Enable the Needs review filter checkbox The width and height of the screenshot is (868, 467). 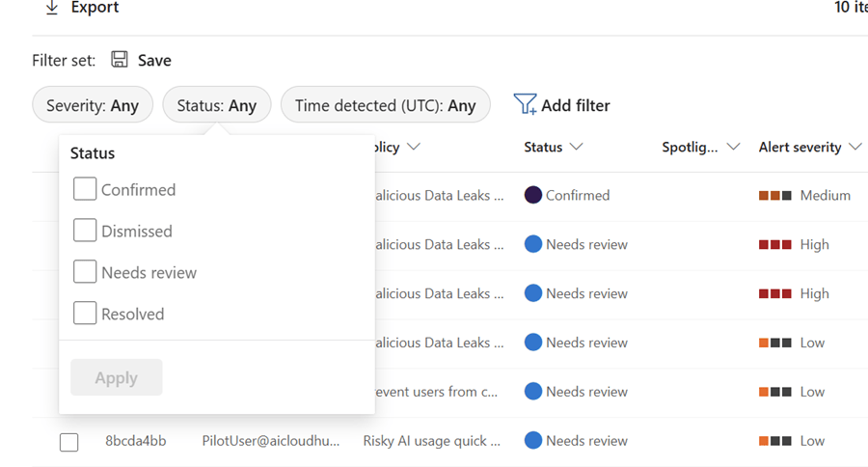(x=85, y=272)
